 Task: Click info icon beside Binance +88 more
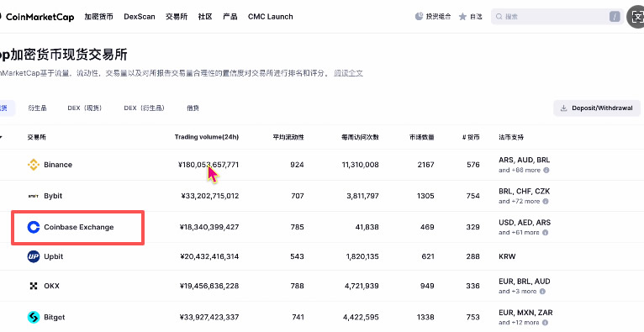coord(546,170)
